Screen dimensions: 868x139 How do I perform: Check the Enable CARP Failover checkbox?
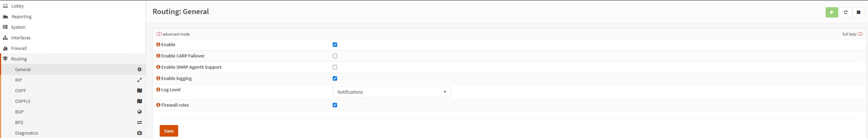click(x=335, y=56)
